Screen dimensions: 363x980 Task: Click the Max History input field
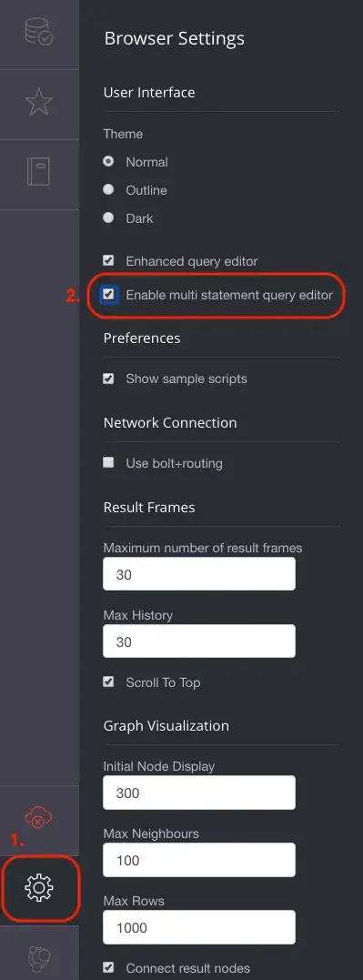[199, 642]
